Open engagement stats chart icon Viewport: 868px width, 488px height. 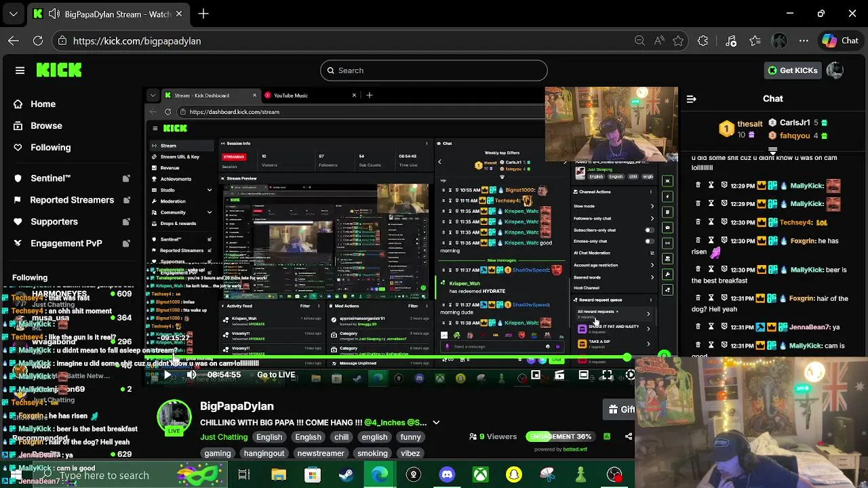point(607,436)
